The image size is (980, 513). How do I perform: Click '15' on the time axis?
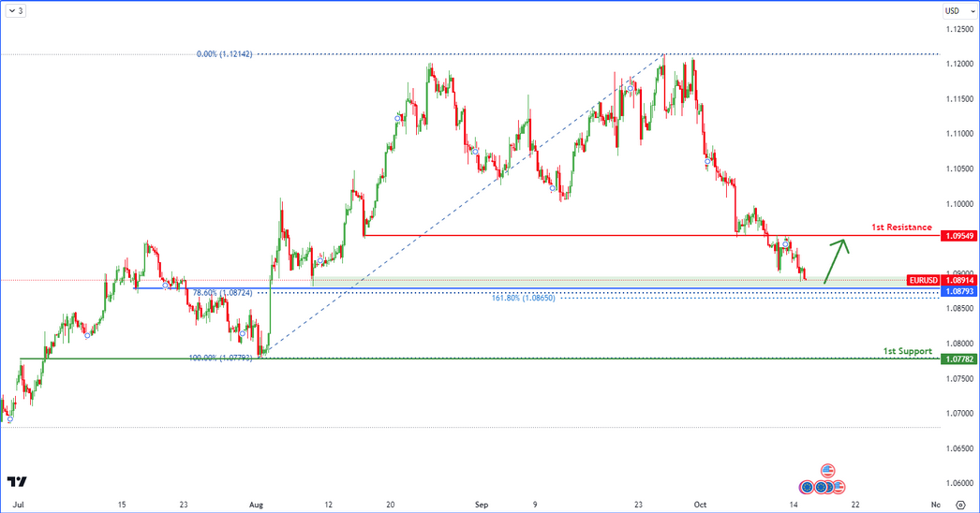122,505
